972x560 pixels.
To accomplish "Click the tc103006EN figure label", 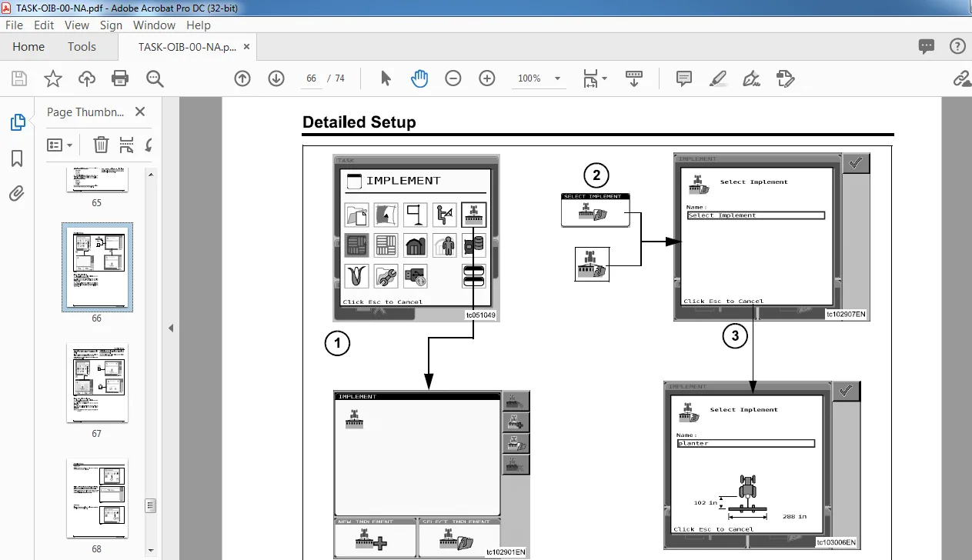I will tap(836, 542).
